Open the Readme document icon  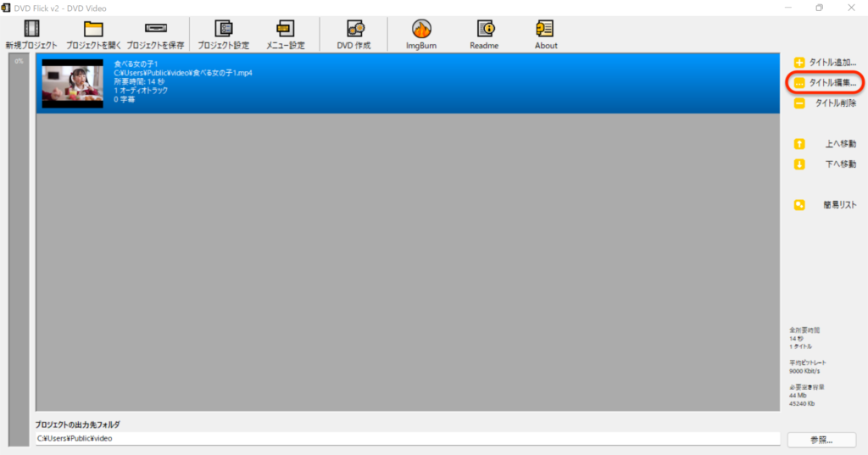click(484, 30)
